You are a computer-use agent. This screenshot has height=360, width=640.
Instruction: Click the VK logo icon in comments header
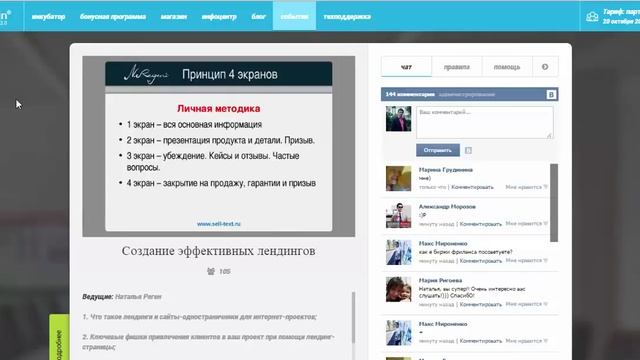tap(551, 95)
